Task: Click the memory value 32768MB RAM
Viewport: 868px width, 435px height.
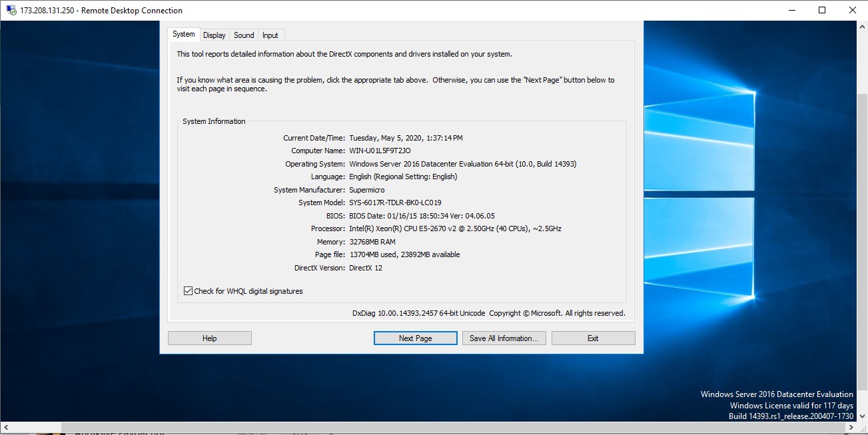Action: [372, 242]
